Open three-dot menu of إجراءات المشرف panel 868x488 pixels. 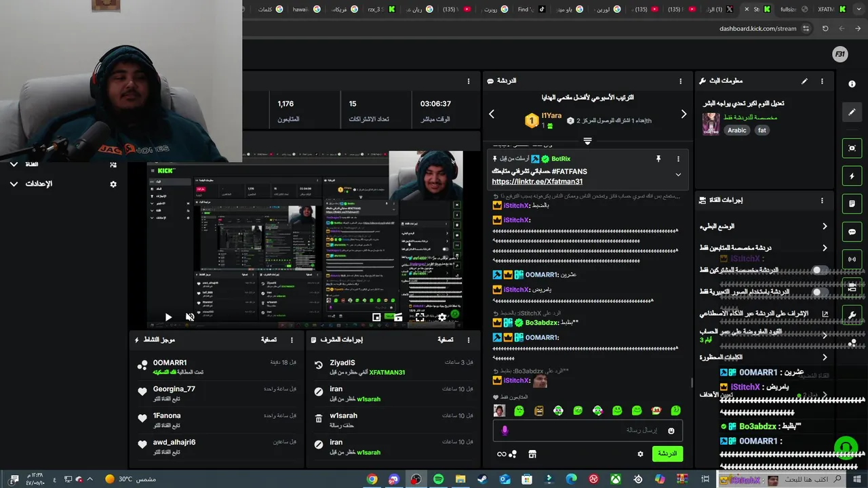(468, 340)
